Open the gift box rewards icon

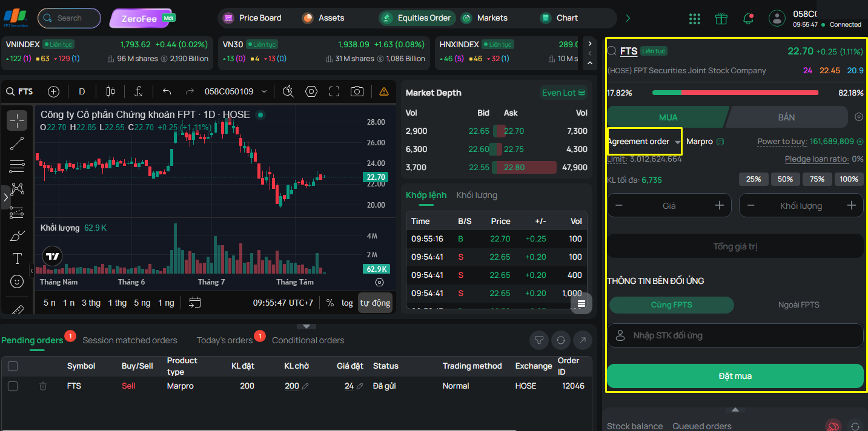click(x=721, y=18)
